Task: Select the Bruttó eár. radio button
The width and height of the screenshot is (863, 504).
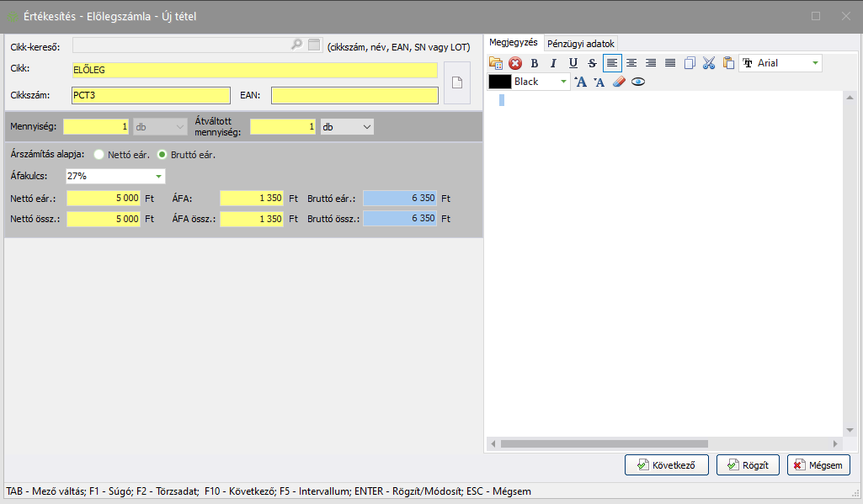Action: [162, 155]
